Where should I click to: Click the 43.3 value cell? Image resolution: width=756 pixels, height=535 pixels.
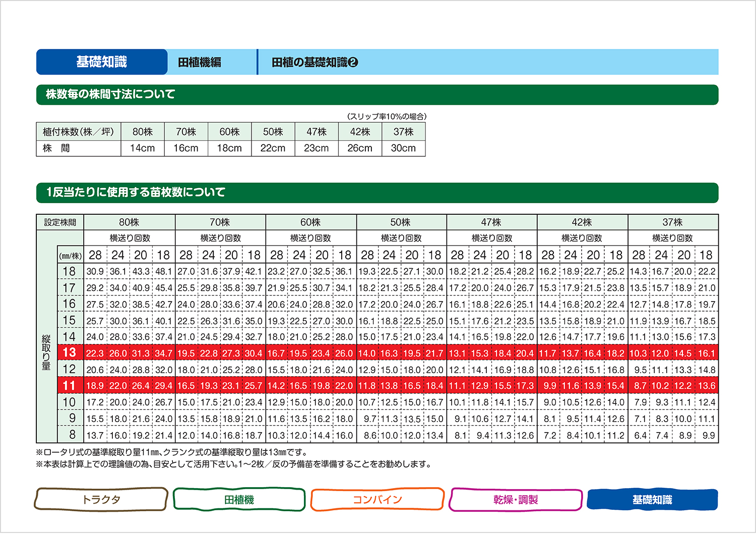[141, 271]
